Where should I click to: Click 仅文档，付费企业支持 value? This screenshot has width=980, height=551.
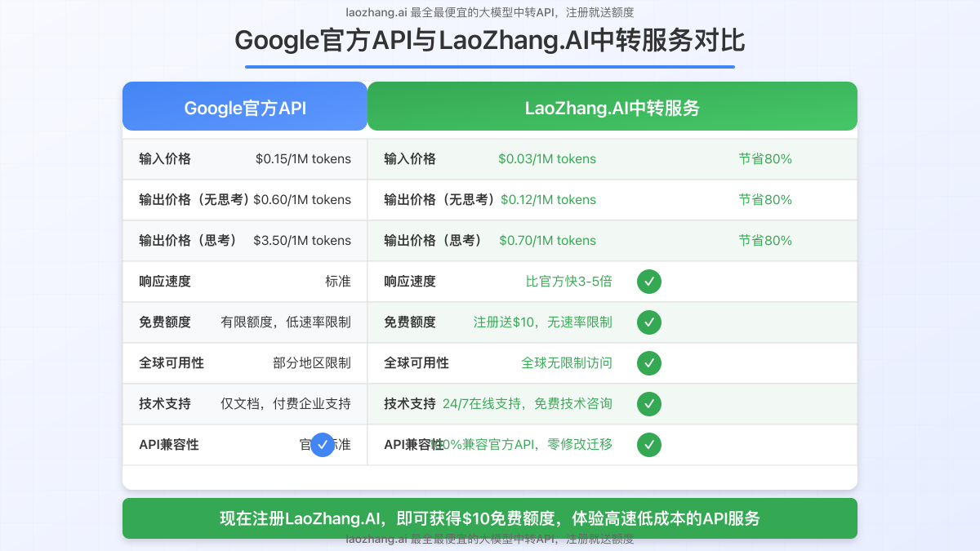click(x=286, y=404)
